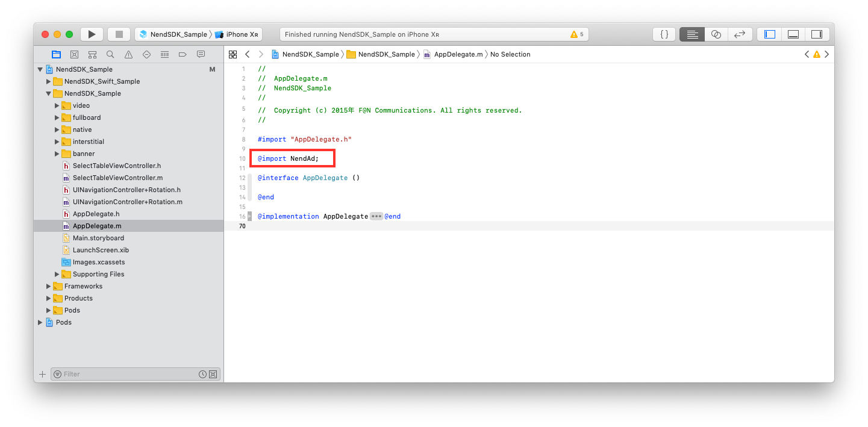Click NendSDK_Sample project in jump bar

[305, 54]
